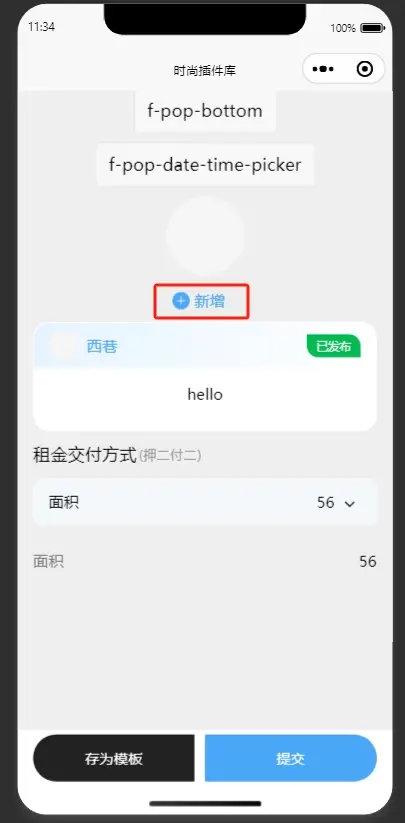The width and height of the screenshot is (405, 823).
Task: Tap the circular close target icon
Action: click(x=365, y=69)
